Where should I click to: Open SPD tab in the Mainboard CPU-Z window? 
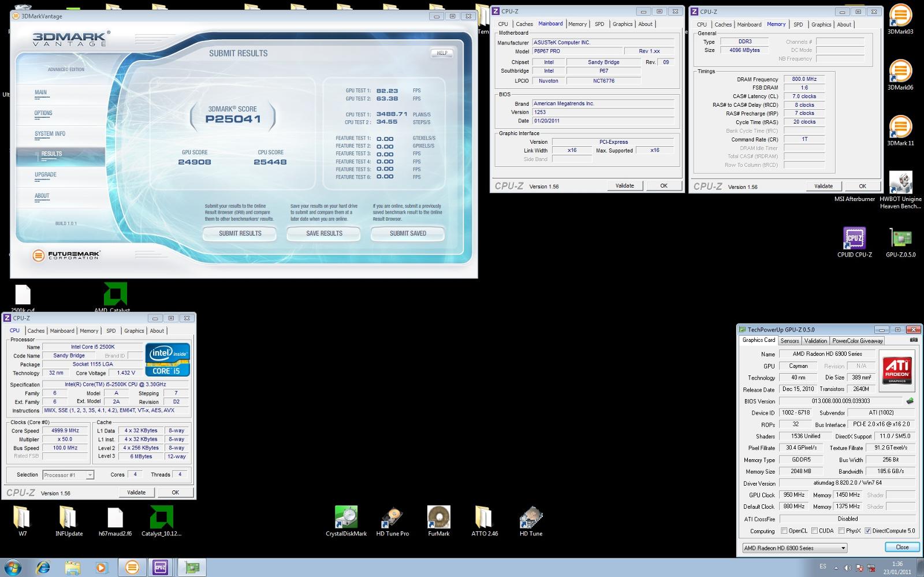599,24
